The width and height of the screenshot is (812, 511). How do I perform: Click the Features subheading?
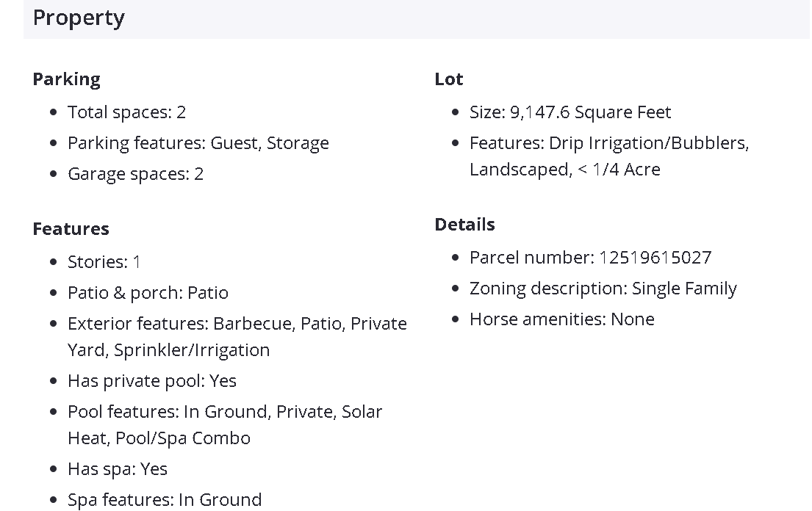71,229
